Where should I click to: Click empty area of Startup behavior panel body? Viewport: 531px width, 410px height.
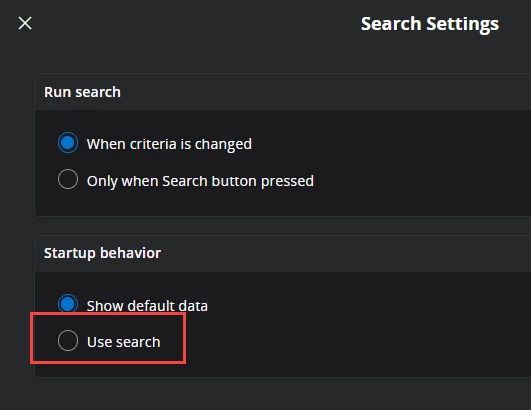(373, 325)
